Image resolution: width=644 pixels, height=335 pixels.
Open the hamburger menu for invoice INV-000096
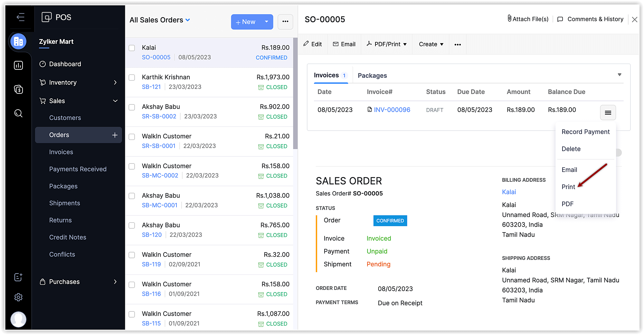tap(608, 113)
